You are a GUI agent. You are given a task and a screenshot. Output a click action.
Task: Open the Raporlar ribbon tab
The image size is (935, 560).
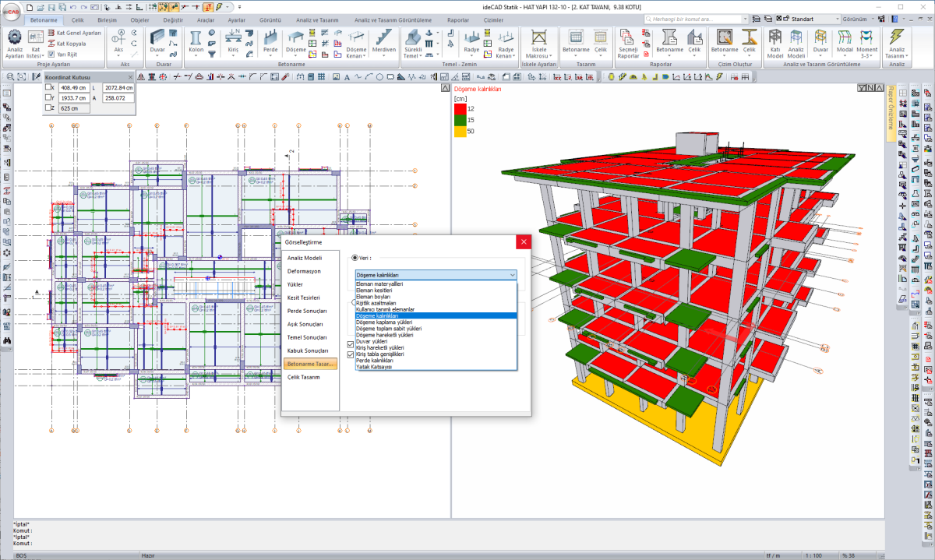tap(458, 19)
